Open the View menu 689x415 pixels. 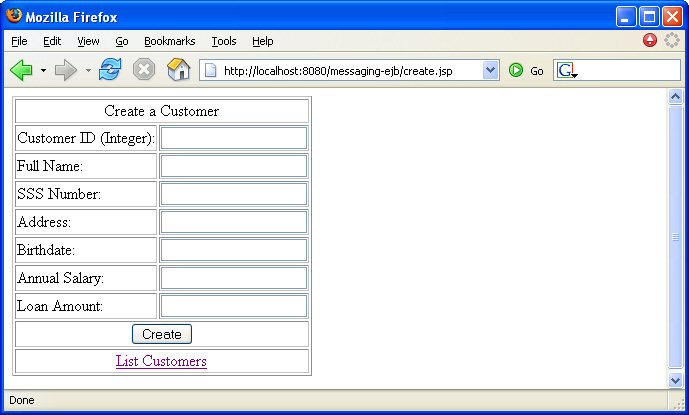click(88, 41)
